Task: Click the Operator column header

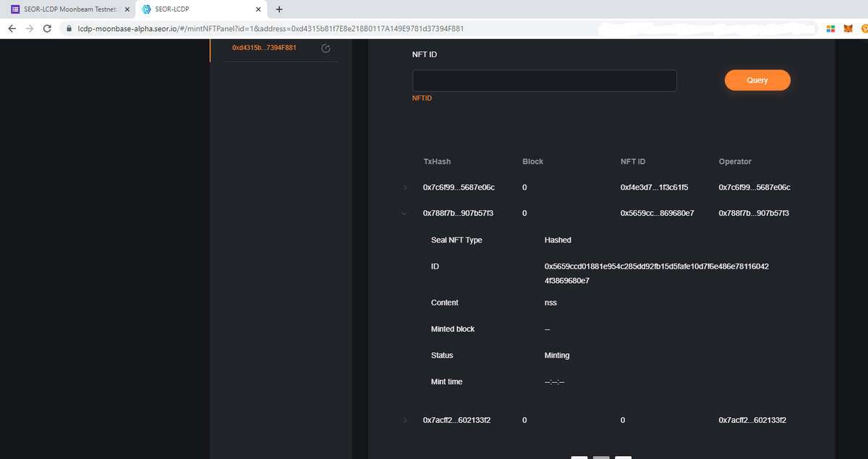Action: pyautogui.click(x=735, y=161)
